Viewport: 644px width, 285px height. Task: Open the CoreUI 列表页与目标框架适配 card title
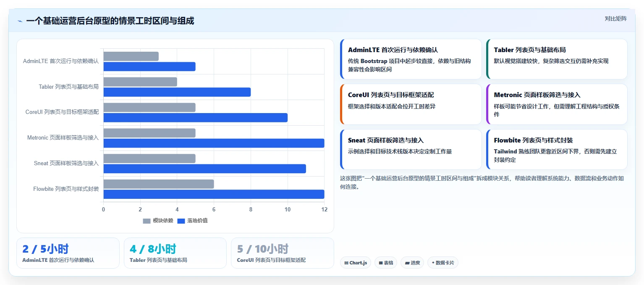click(x=391, y=95)
